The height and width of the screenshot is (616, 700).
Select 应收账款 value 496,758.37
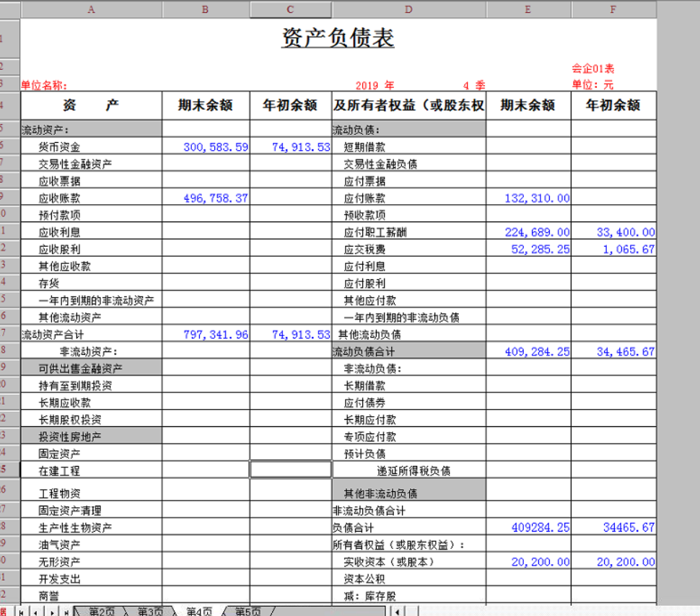206,198
